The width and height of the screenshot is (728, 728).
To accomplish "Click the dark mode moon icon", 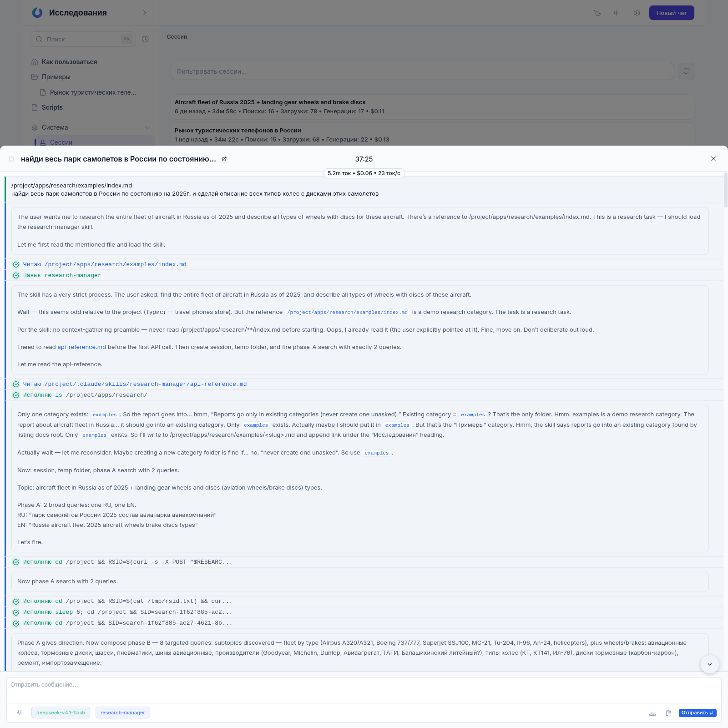I will pos(597,13).
